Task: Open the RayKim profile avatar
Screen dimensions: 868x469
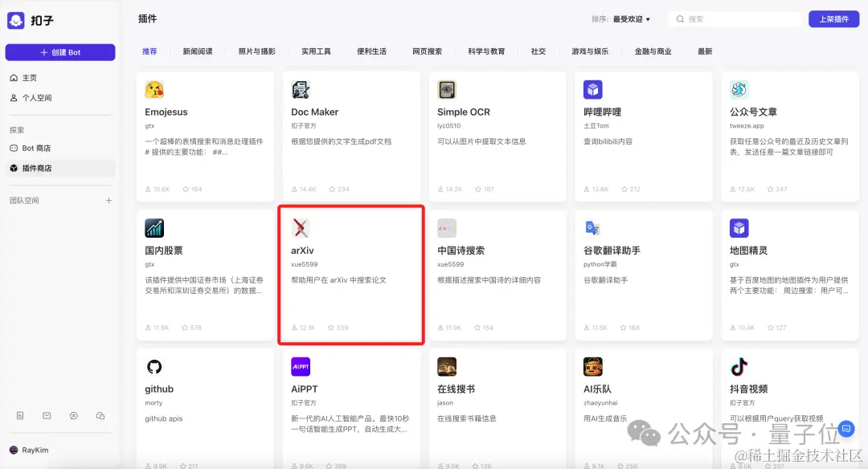Action: click(14, 450)
